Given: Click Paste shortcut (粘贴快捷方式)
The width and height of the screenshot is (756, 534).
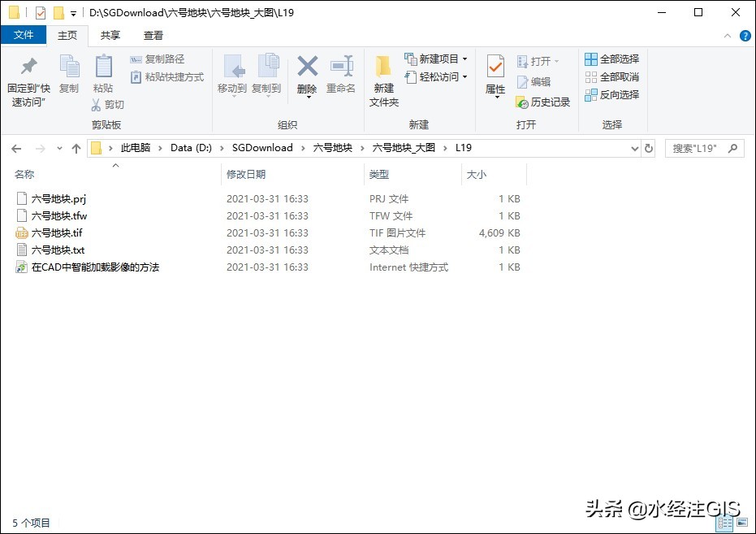Looking at the screenshot, I should point(166,76).
